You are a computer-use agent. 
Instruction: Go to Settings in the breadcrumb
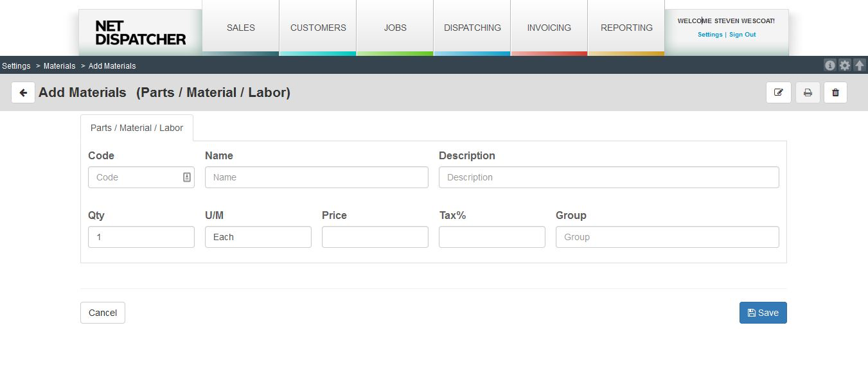16,66
